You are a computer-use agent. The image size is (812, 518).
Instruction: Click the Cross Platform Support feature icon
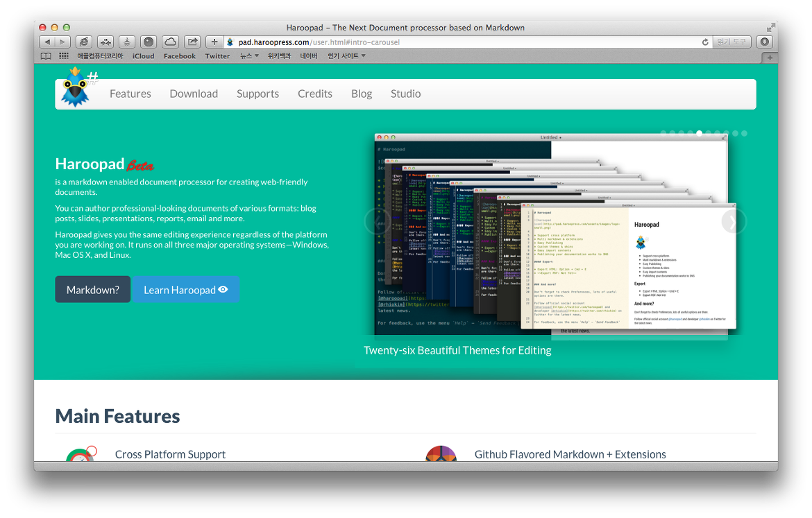point(81,454)
